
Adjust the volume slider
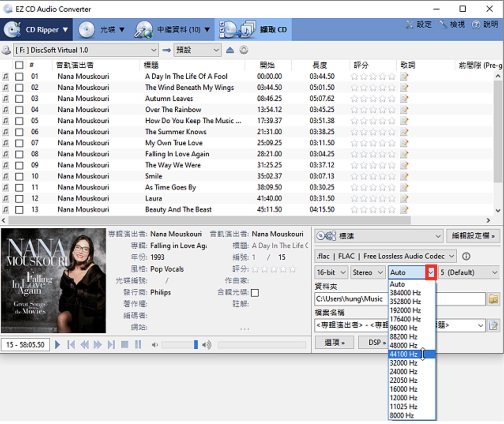pyautogui.click(x=196, y=345)
